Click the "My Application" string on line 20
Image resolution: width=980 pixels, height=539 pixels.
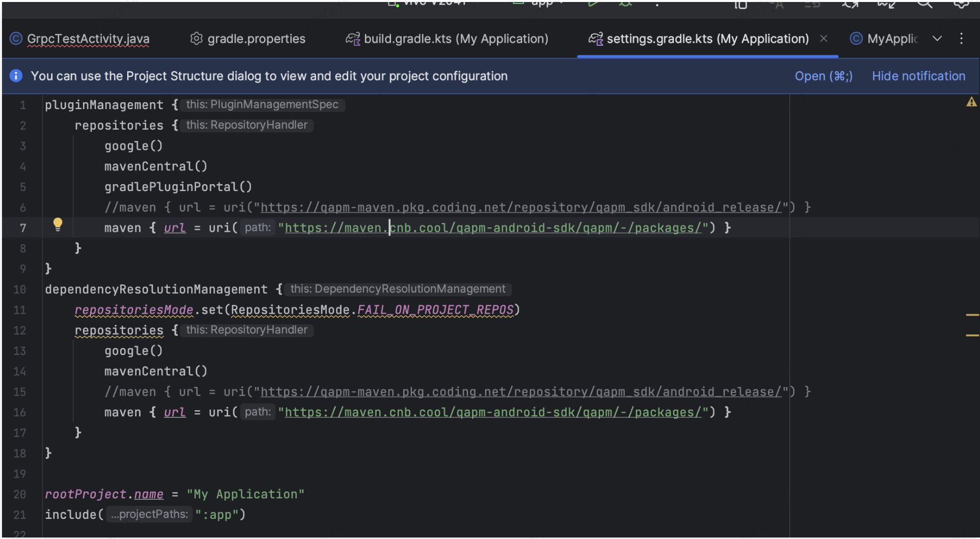point(245,494)
